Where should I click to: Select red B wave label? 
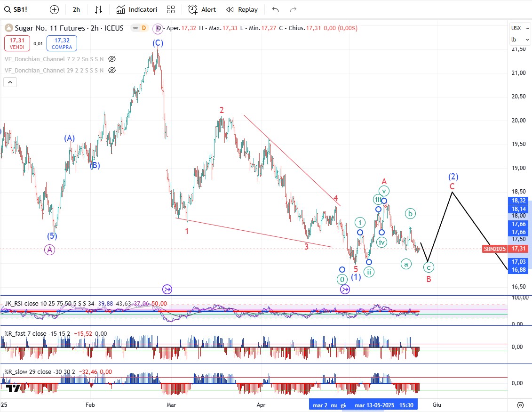click(x=429, y=279)
